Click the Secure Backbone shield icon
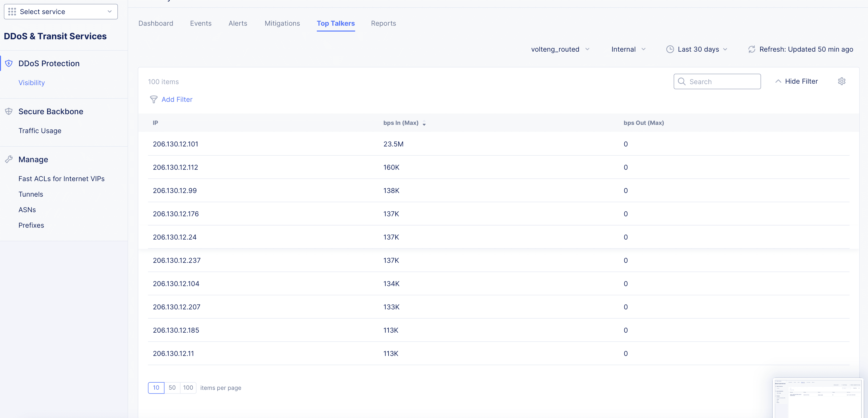Image resolution: width=868 pixels, height=418 pixels. point(9,112)
